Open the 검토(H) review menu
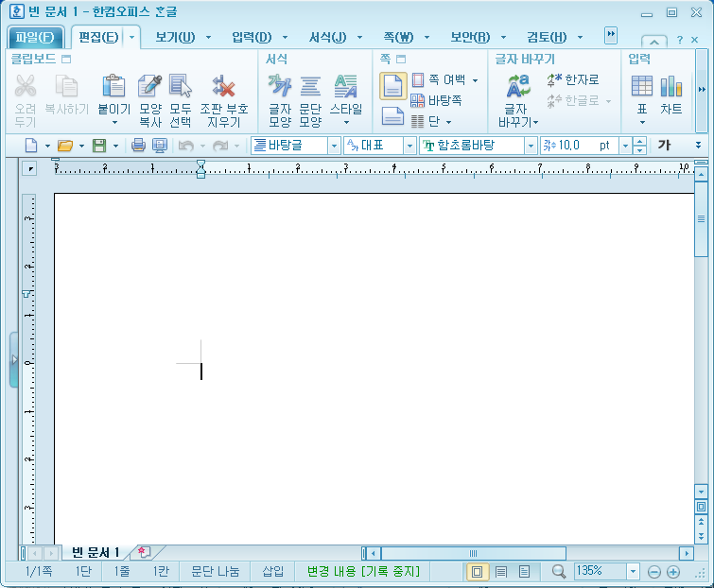This screenshot has height=588, width=714. pyautogui.click(x=547, y=37)
